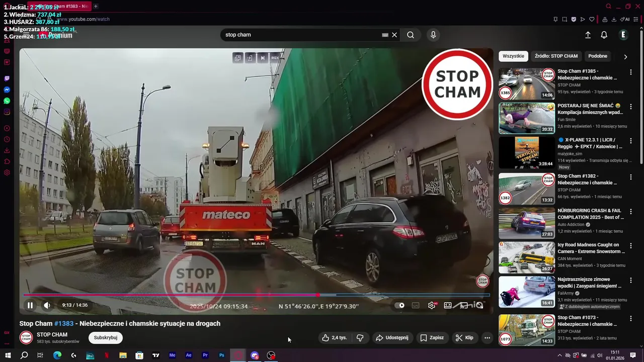This screenshot has width=644, height=362.
Task: Focus the search field with stop cham
Action: [302, 35]
